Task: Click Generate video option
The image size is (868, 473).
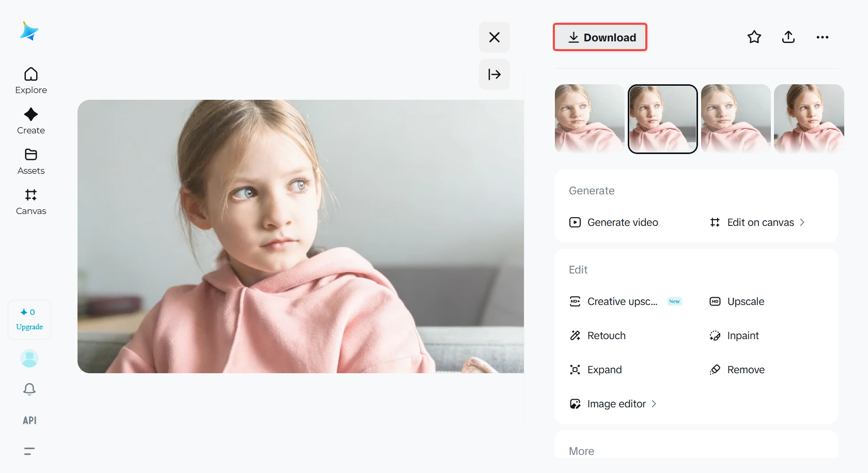Action: pos(614,222)
